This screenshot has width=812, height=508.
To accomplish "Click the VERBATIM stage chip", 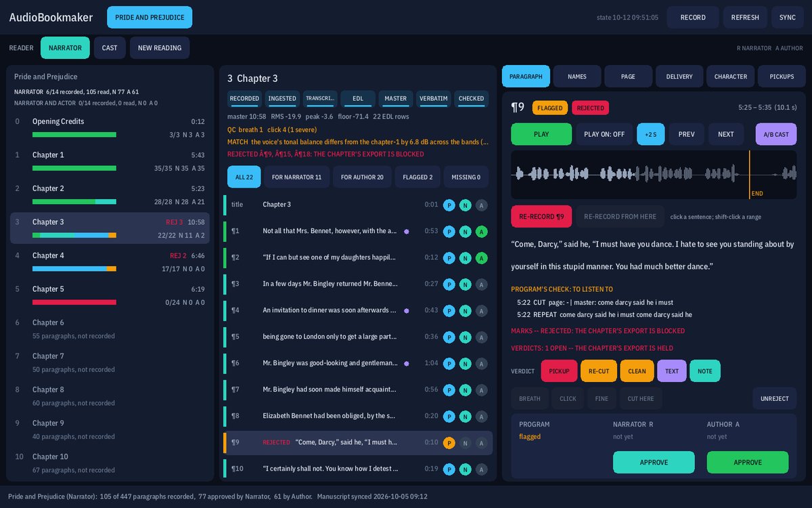I will pos(434,99).
